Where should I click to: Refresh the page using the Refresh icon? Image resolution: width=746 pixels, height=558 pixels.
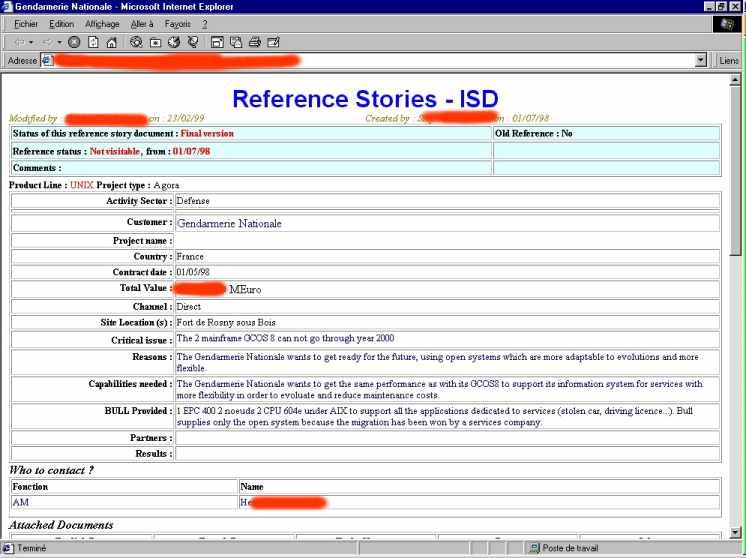coord(93,42)
